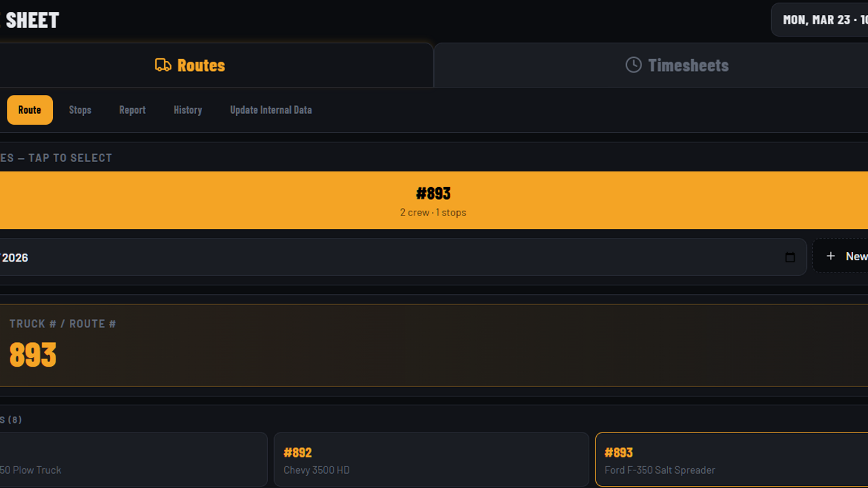Click the clock icon beside Timesheets

coord(633,64)
